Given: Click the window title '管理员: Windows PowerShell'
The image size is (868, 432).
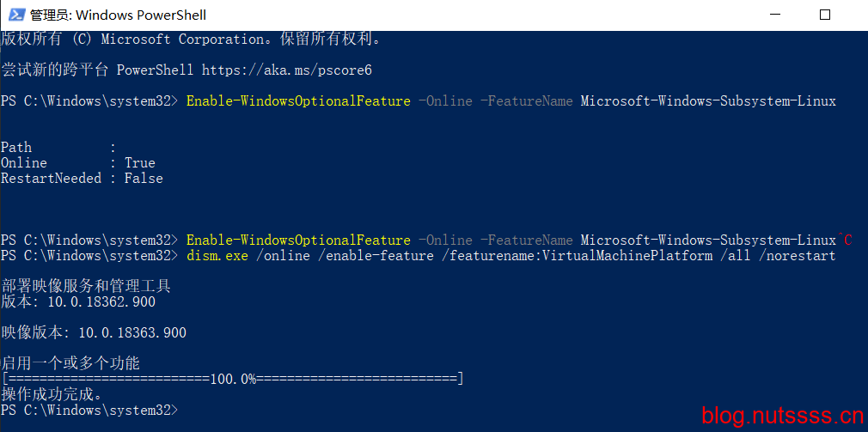Looking at the screenshot, I should [118, 15].
